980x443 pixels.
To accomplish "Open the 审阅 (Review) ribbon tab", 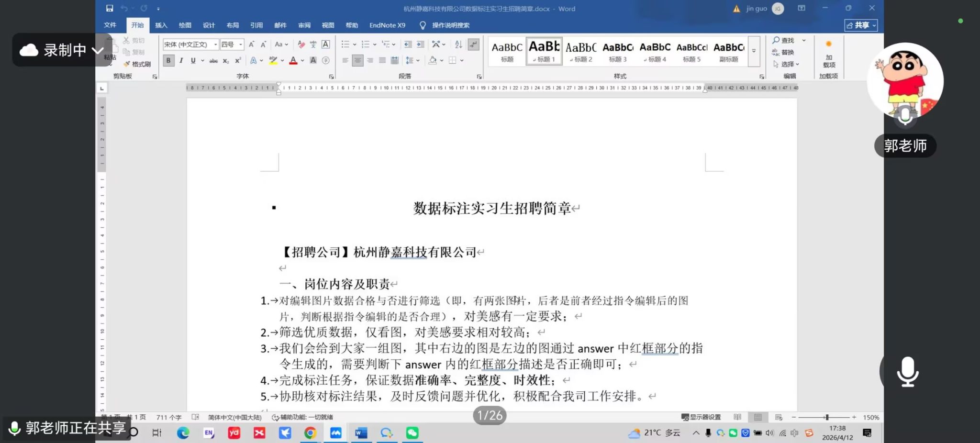I will (304, 25).
